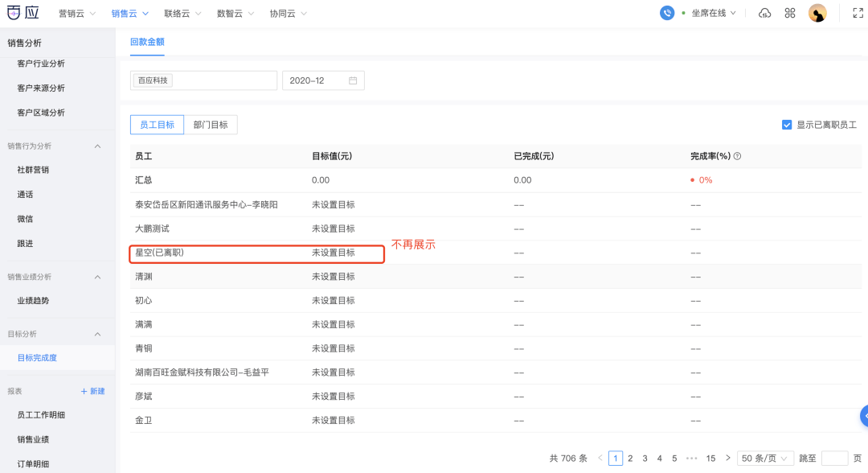
Task: Open the 销售云 dropdown menu
Action: pos(129,14)
